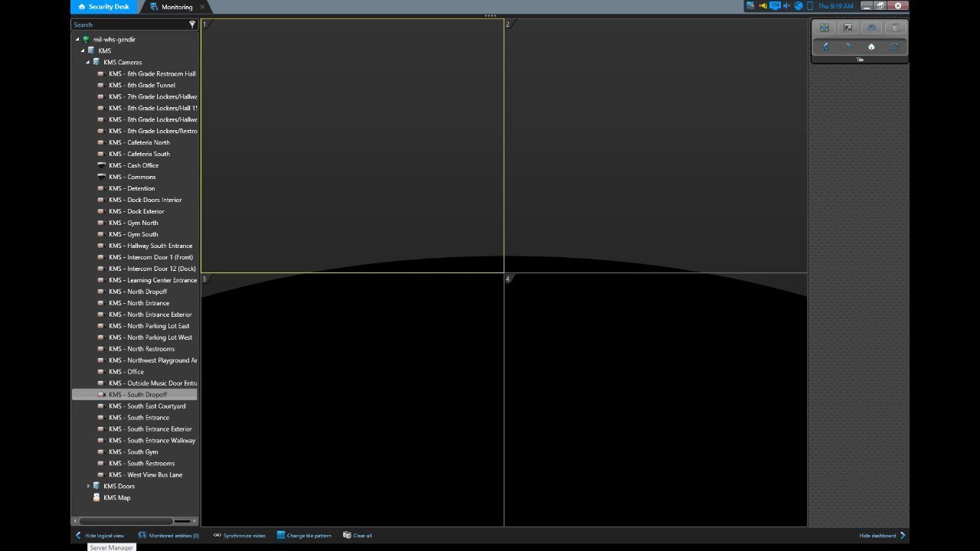This screenshot has width=980, height=551.
Task: Click the home icon in the Tile dashboard
Action: [x=871, y=47]
